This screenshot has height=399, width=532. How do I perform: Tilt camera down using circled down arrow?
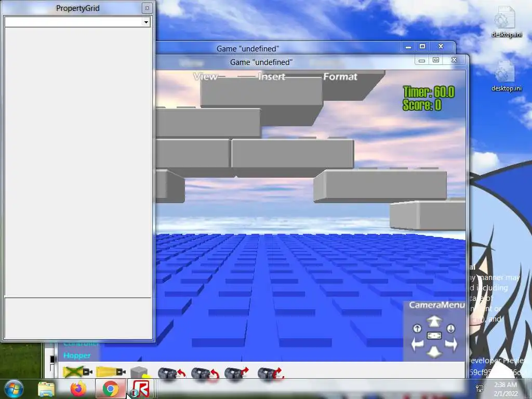click(450, 328)
